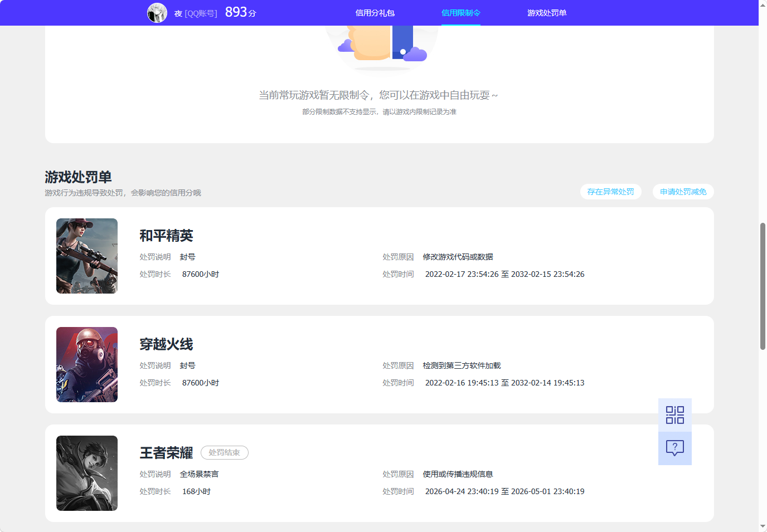Open the QR code floating icon
Viewport: 767px width, 532px height.
pyautogui.click(x=674, y=415)
